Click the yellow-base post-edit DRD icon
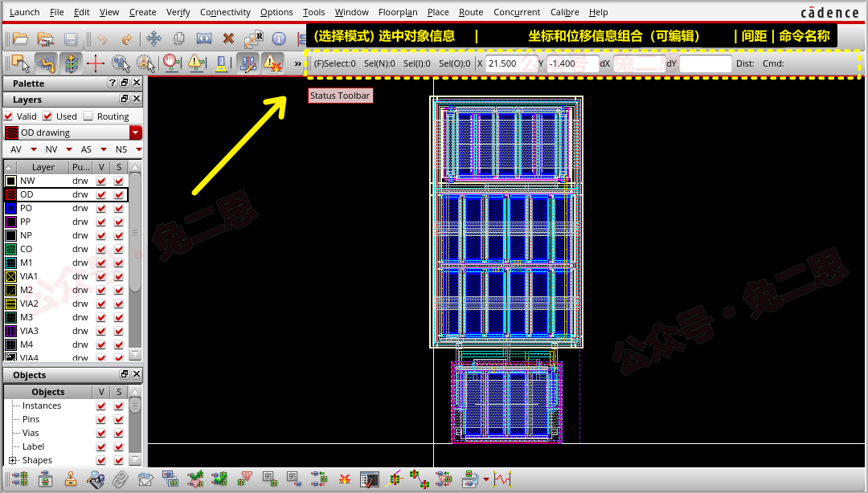This screenshot has width=868, height=493. click(x=222, y=63)
